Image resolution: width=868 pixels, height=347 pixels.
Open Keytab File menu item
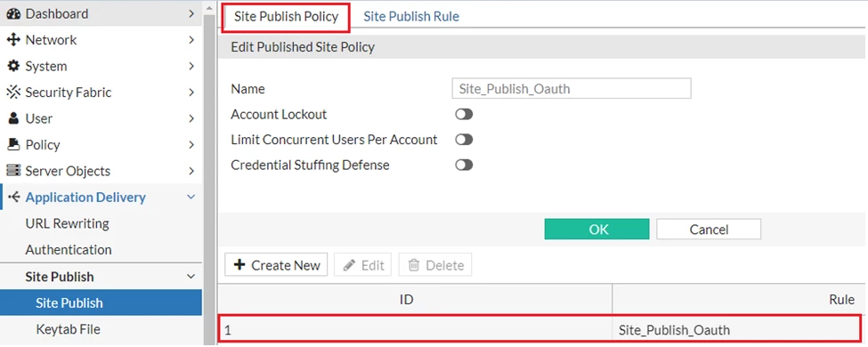(x=68, y=329)
